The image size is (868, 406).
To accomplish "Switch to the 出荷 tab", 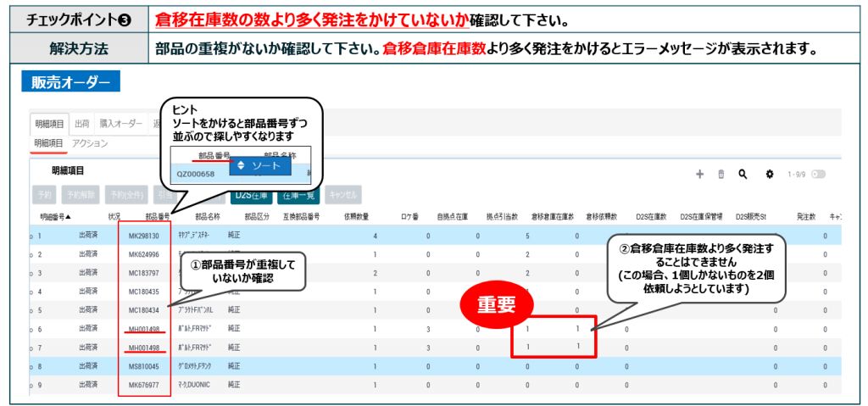I will click(82, 124).
